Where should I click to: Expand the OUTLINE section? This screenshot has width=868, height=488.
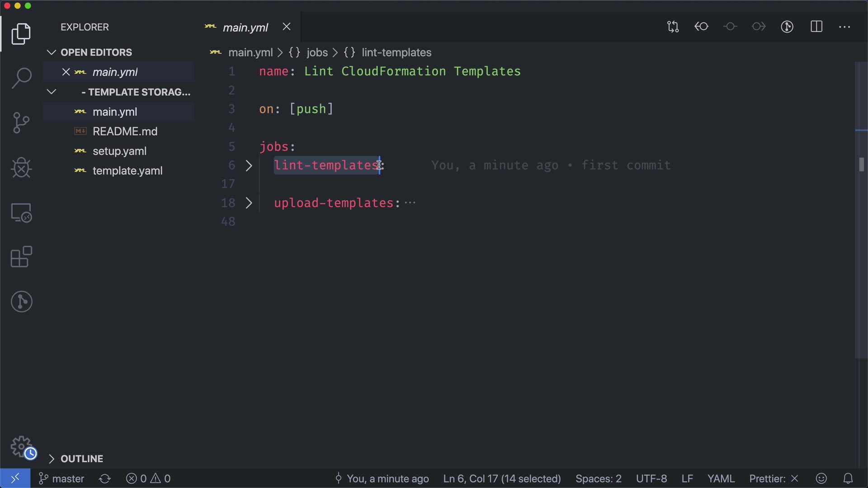81,459
